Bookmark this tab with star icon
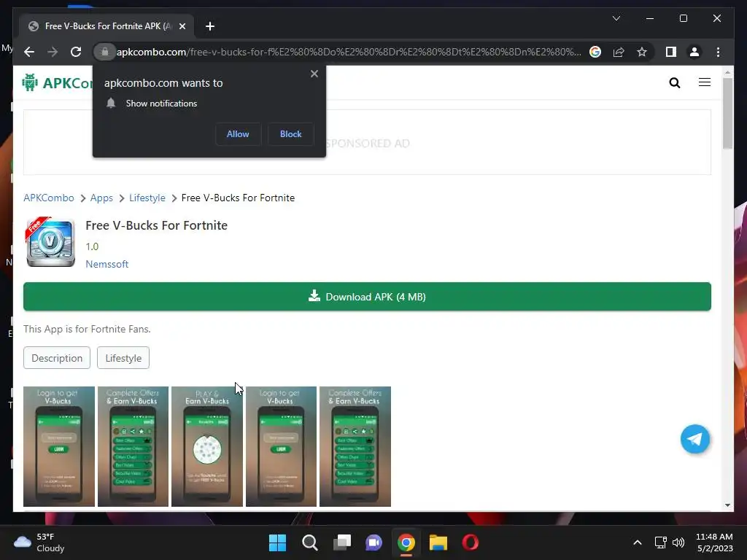The width and height of the screenshot is (747, 560). click(x=642, y=52)
